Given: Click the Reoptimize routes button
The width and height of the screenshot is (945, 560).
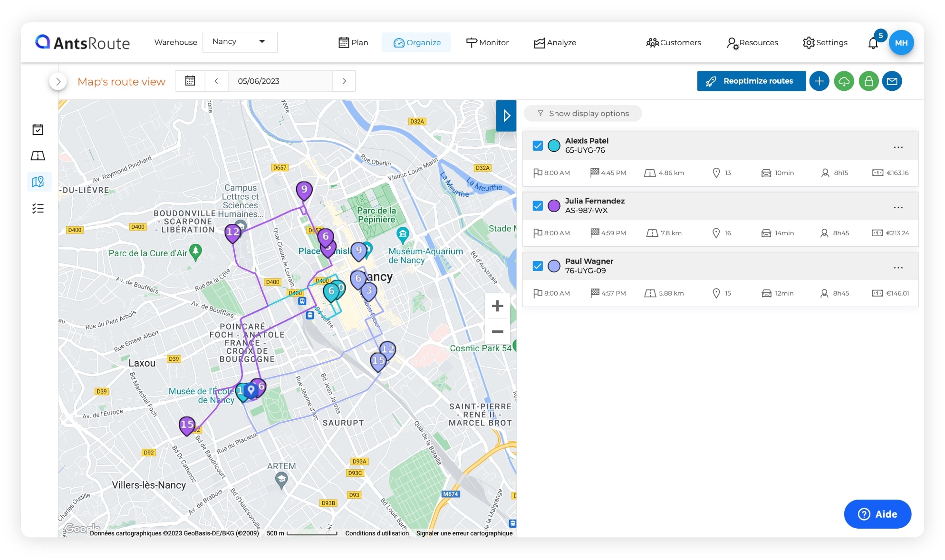Looking at the screenshot, I should (751, 81).
